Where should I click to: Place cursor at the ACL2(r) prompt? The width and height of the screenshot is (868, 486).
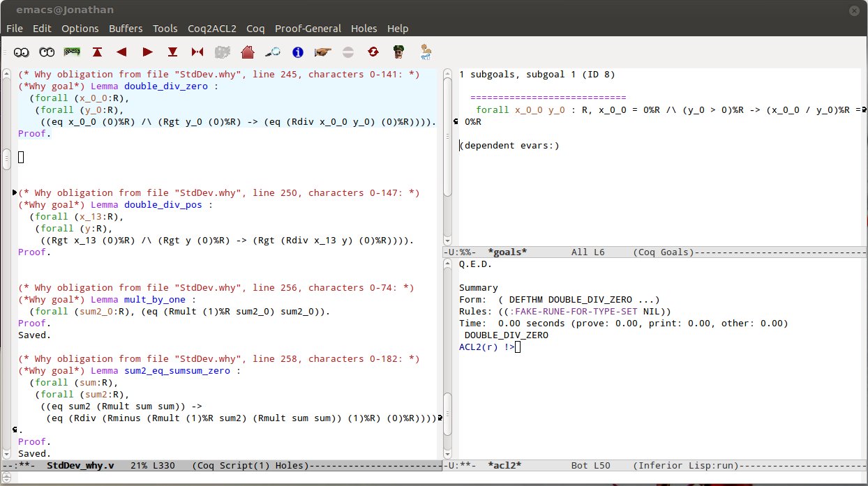pyautogui.click(x=518, y=347)
